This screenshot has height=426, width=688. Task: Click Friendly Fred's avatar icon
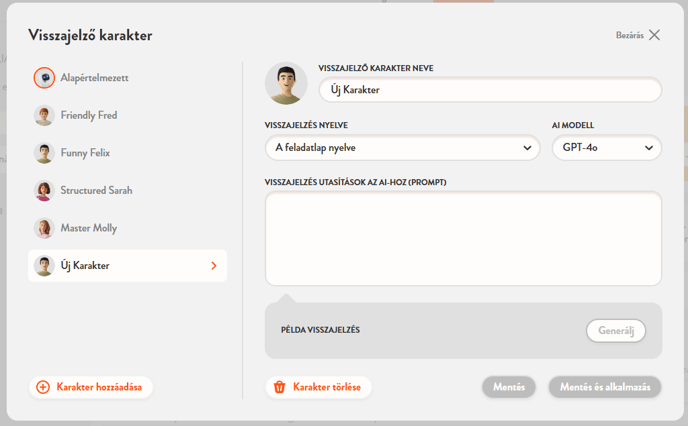pyautogui.click(x=44, y=116)
